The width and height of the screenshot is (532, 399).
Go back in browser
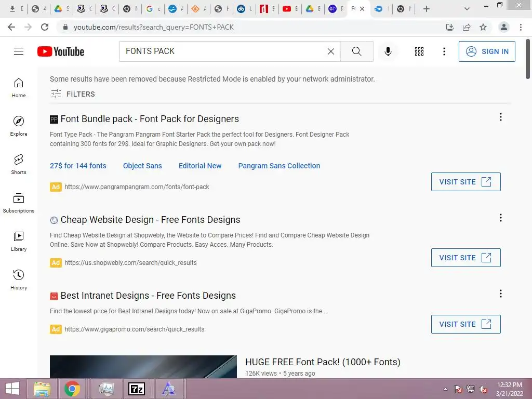(11, 27)
